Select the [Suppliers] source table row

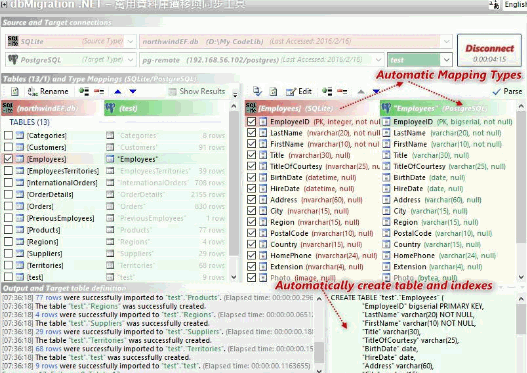[x=52, y=254]
